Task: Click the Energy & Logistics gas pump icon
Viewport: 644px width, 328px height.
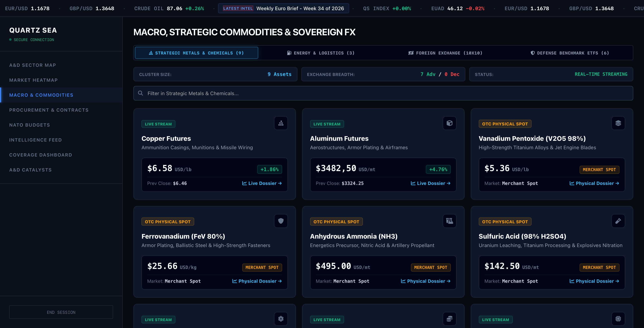Action: pyautogui.click(x=289, y=53)
